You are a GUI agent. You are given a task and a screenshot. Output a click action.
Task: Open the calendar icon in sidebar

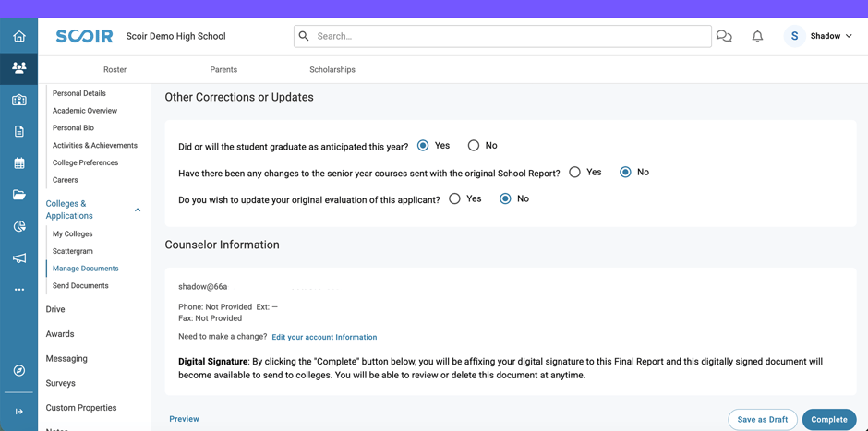[x=18, y=163]
